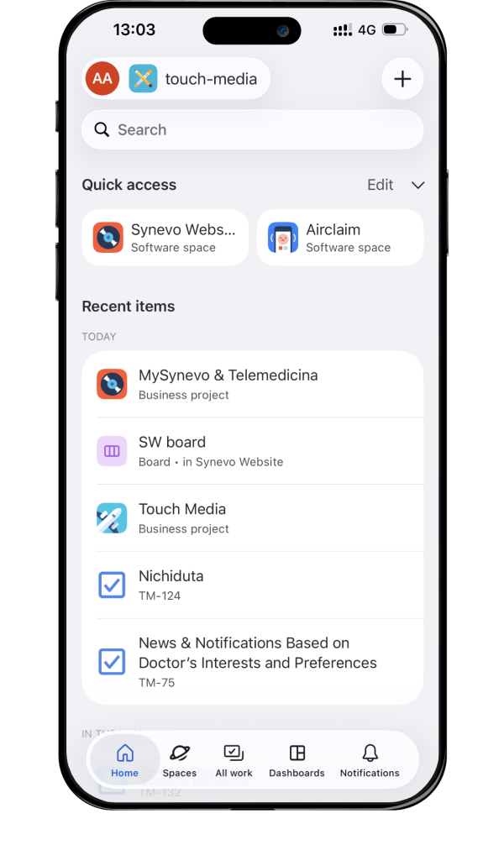Click the SW board purple board icon

tap(112, 451)
